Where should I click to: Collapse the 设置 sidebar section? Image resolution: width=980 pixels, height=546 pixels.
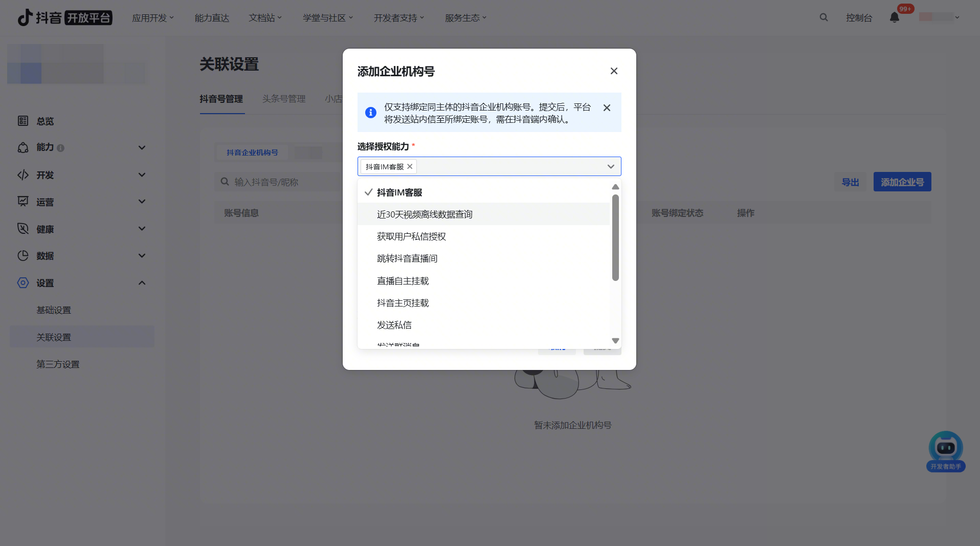click(x=142, y=283)
